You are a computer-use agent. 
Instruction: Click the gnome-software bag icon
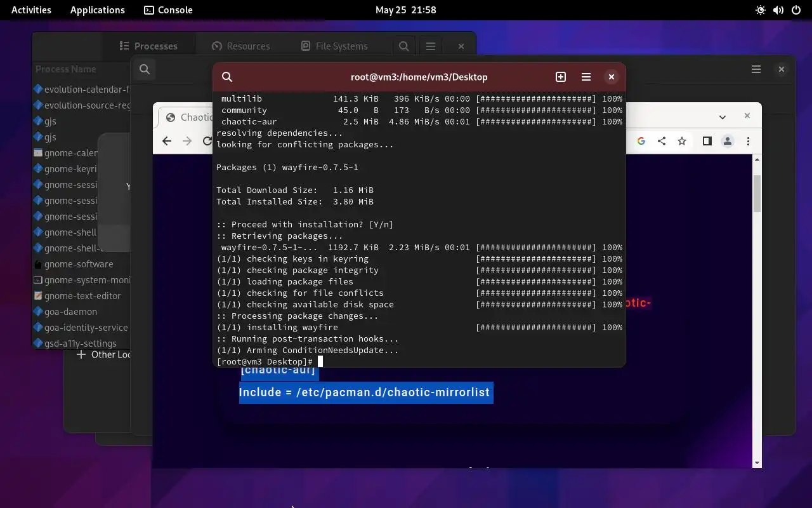pyautogui.click(x=38, y=264)
